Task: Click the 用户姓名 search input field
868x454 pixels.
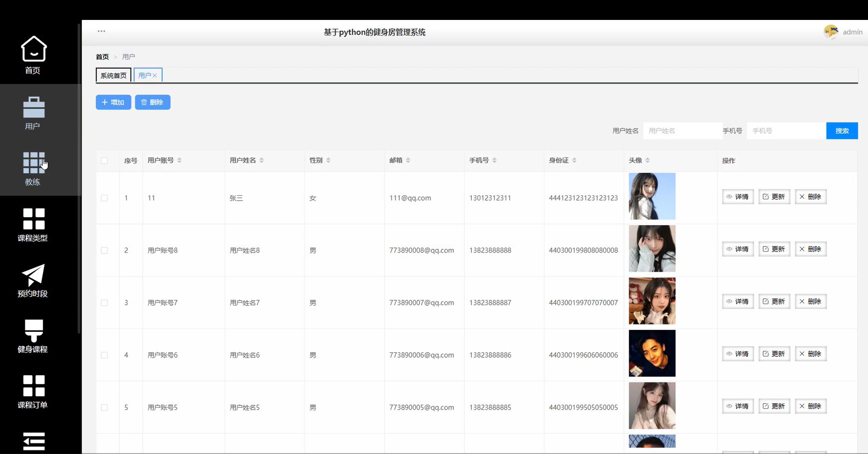Action: click(682, 131)
